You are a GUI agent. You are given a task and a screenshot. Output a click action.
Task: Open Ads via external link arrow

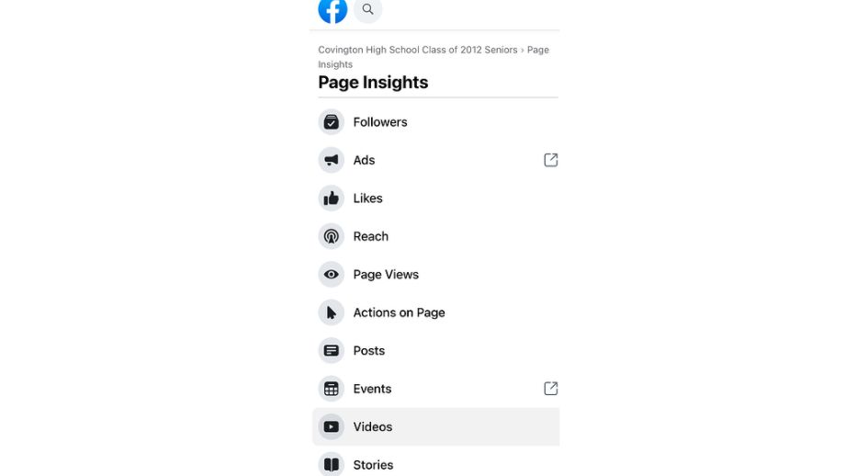point(550,160)
